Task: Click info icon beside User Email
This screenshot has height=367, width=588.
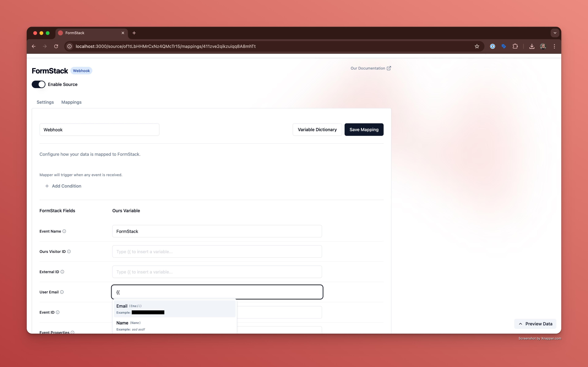Action: point(62,292)
